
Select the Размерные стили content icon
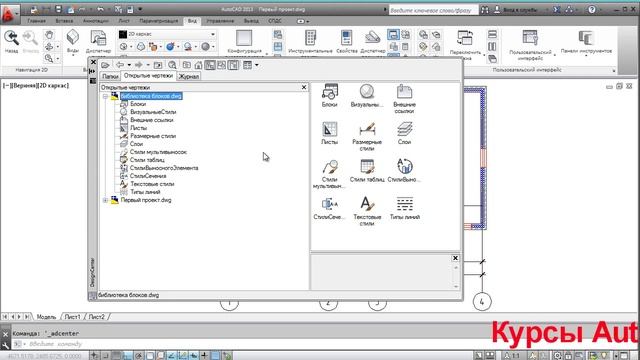[x=367, y=136]
